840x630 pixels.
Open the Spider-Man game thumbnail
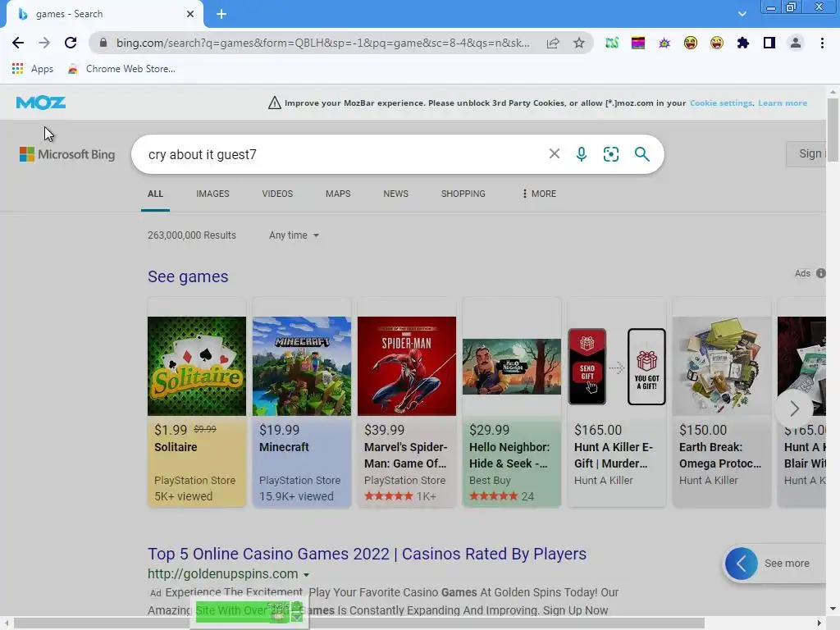click(407, 366)
